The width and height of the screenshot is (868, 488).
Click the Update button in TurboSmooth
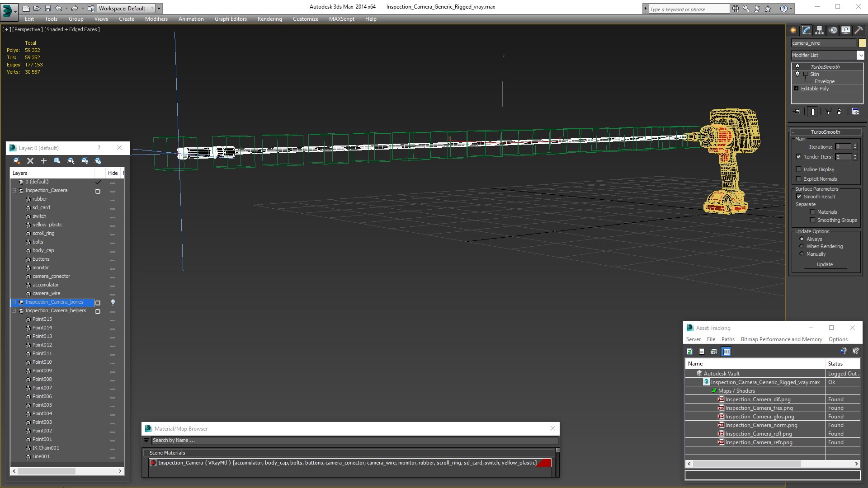[825, 264]
